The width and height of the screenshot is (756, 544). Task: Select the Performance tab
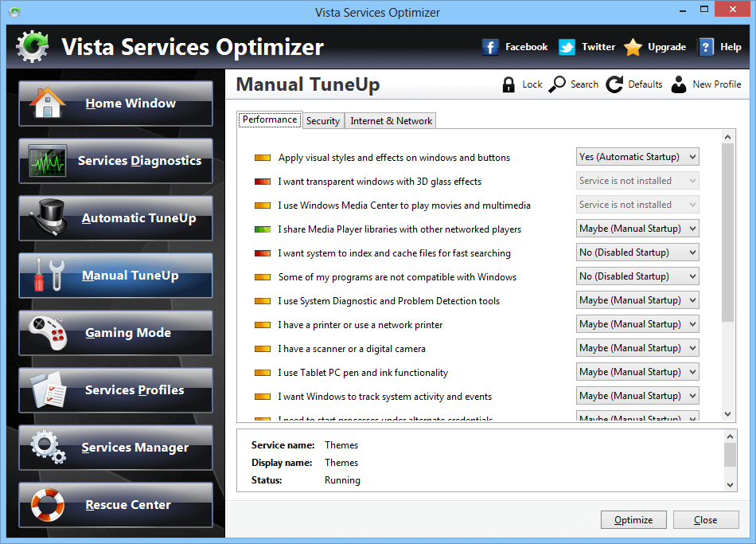click(270, 119)
